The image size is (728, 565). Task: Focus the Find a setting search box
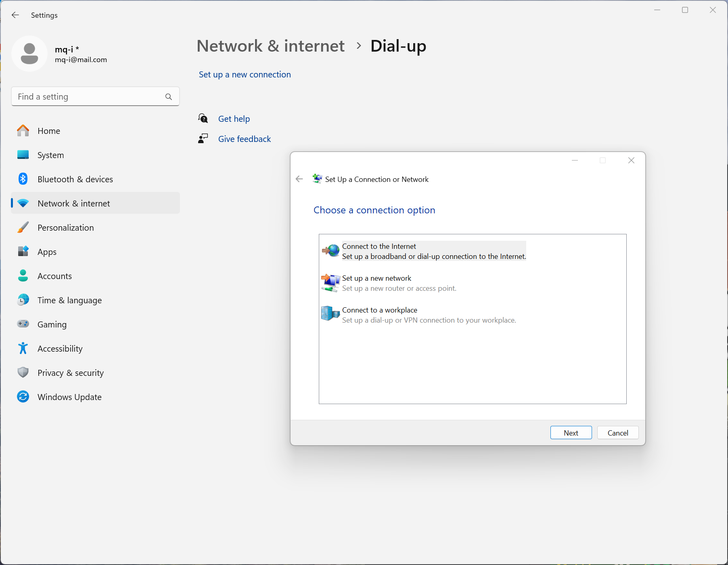tap(96, 97)
